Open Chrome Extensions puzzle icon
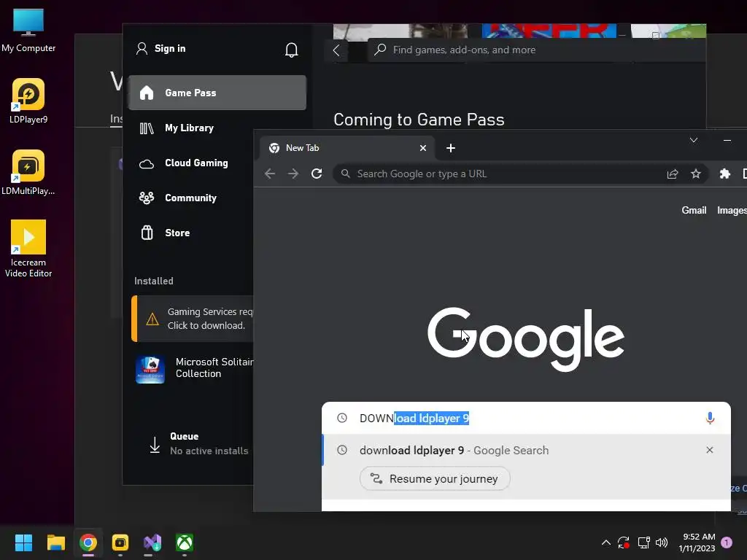This screenshot has width=747, height=560. pos(724,174)
